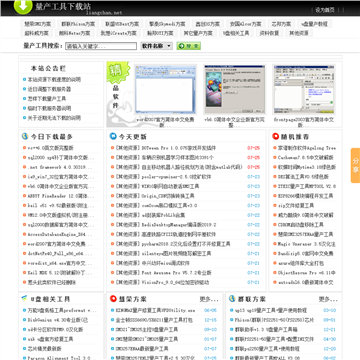
Task: Open the ESP8266 recommended entry
Action: click(x=305, y=196)
